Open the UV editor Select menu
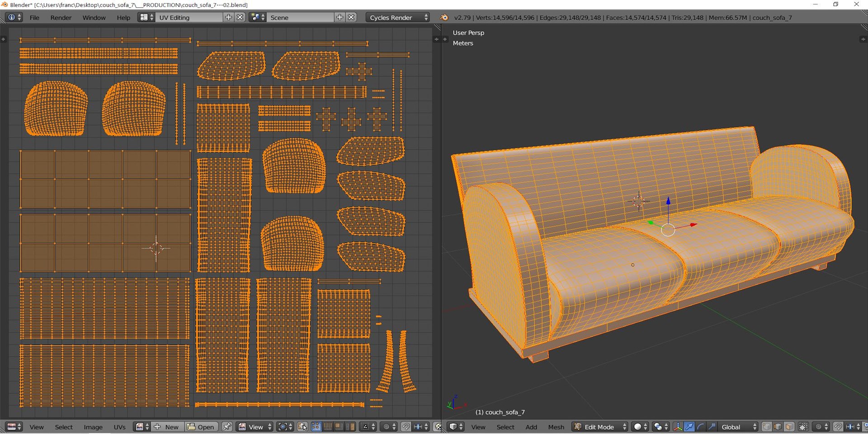 (64, 427)
